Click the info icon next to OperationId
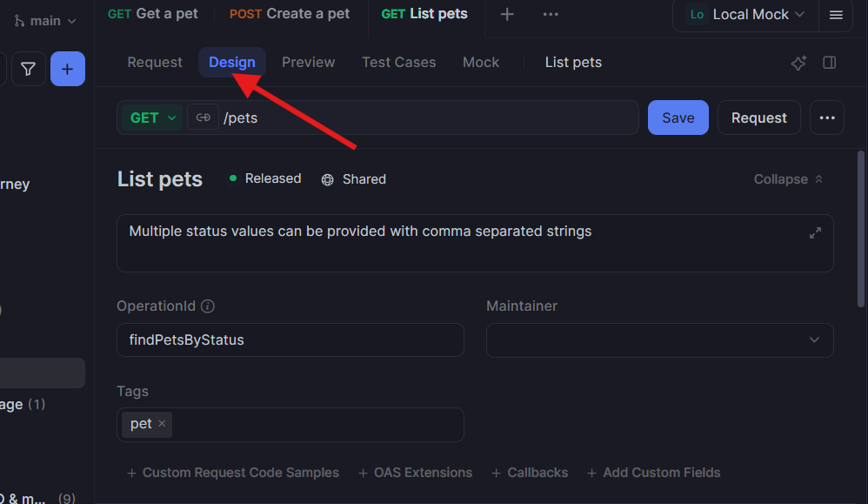 [205, 306]
